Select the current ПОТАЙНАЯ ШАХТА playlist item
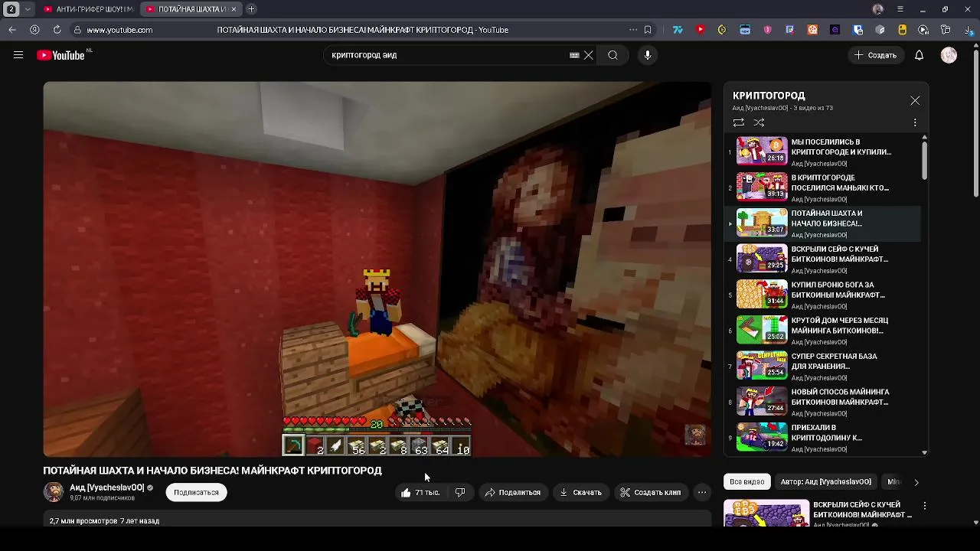The image size is (980, 551). click(x=823, y=223)
